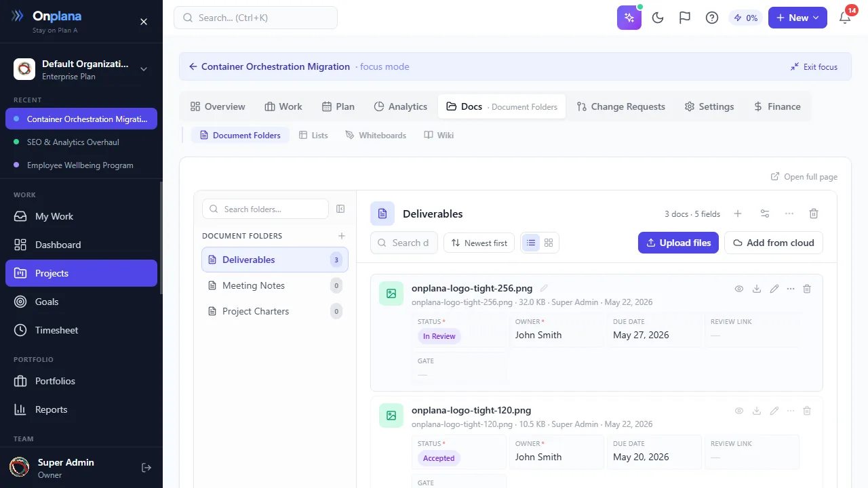This screenshot has width=868, height=488.
Task: Open more options for onplana-logo-tight-256.png
Action: [x=791, y=289]
